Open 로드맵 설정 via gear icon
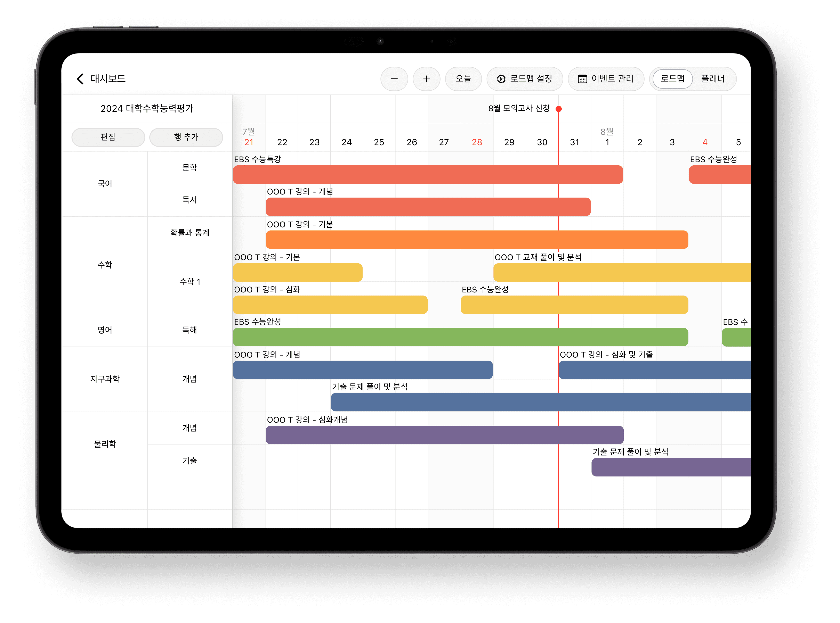840x623 pixels. [x=501, y=79]
